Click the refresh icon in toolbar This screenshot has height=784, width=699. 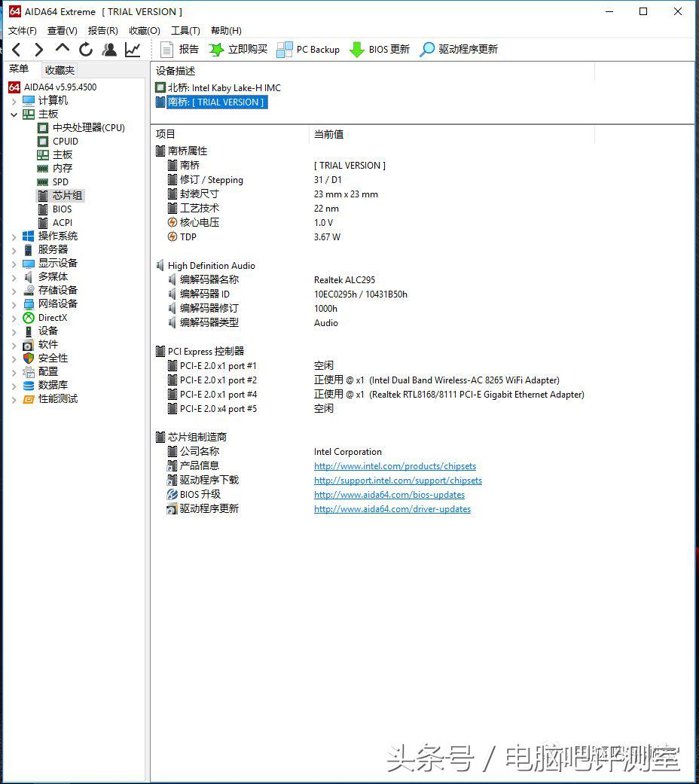[86, 50]
